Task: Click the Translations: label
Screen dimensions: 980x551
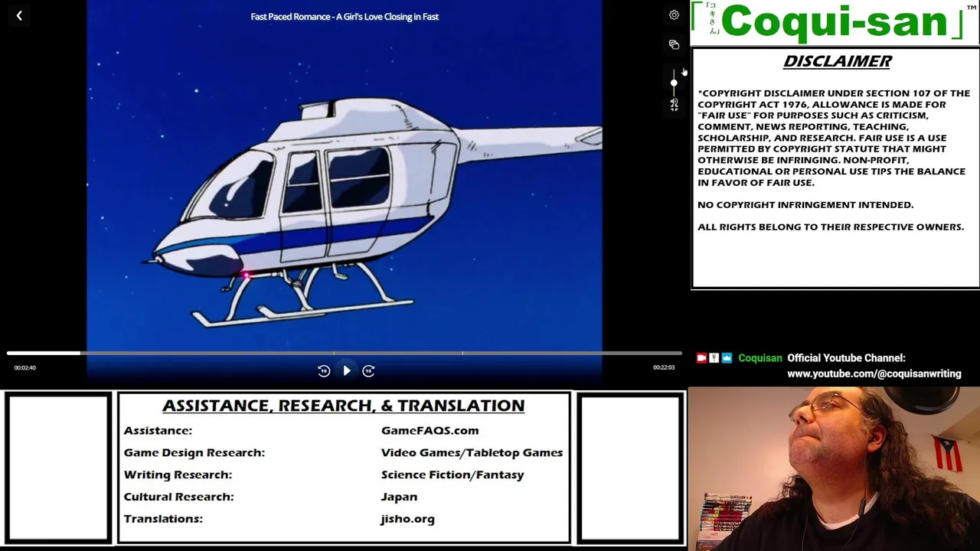Action: (163, 519)
